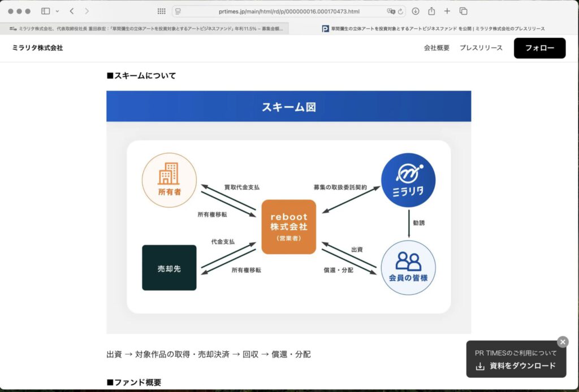Show the tab overview
Screen dimensions: 579x392
463,11
